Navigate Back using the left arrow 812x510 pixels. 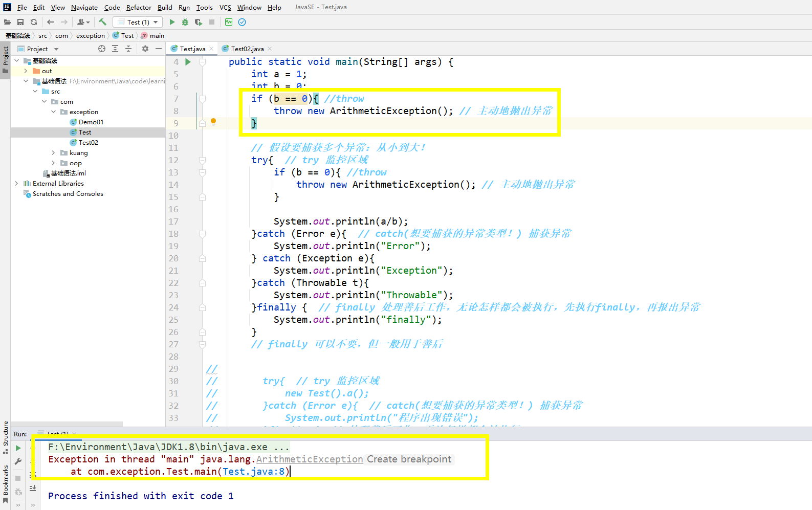[x=50, y=22]
